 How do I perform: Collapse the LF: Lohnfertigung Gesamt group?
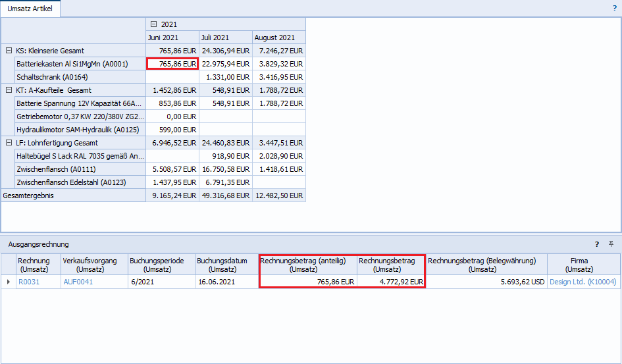point(9,143)
